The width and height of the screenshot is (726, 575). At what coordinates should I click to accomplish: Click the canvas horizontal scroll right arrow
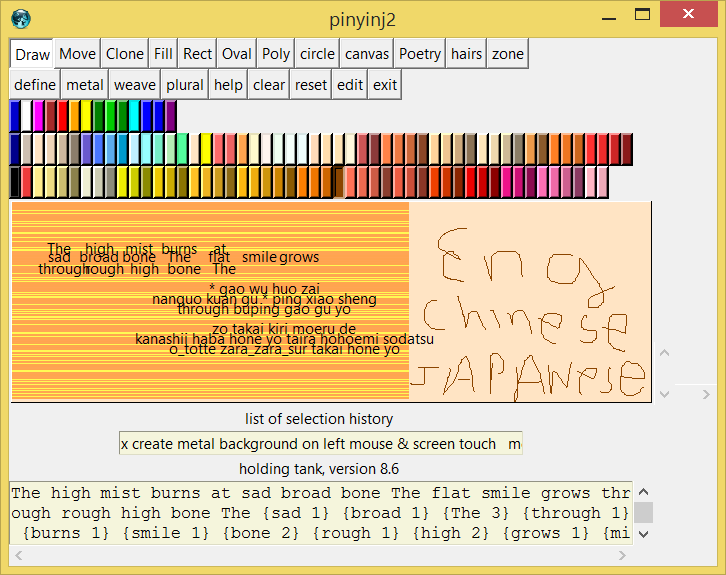[x=706, y=394]
